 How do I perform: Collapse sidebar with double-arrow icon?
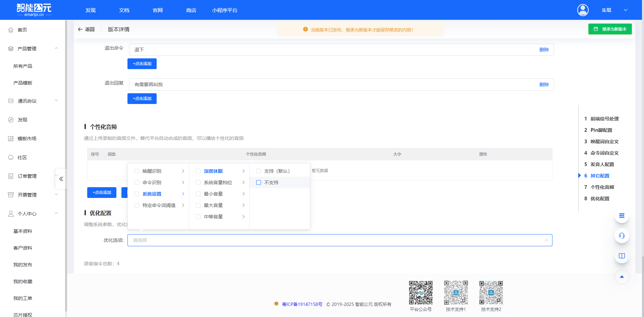coord(61,179)
